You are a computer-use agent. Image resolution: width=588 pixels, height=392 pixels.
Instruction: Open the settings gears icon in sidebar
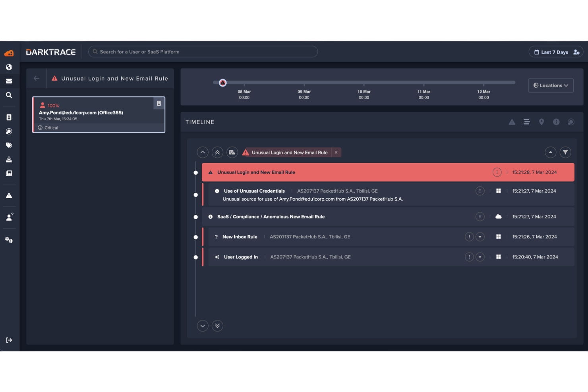[9, 239]
